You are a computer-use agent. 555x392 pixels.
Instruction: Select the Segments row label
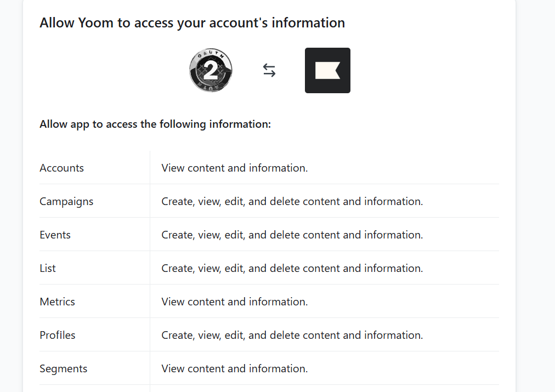pyautogui.click(x=63, y=368)
